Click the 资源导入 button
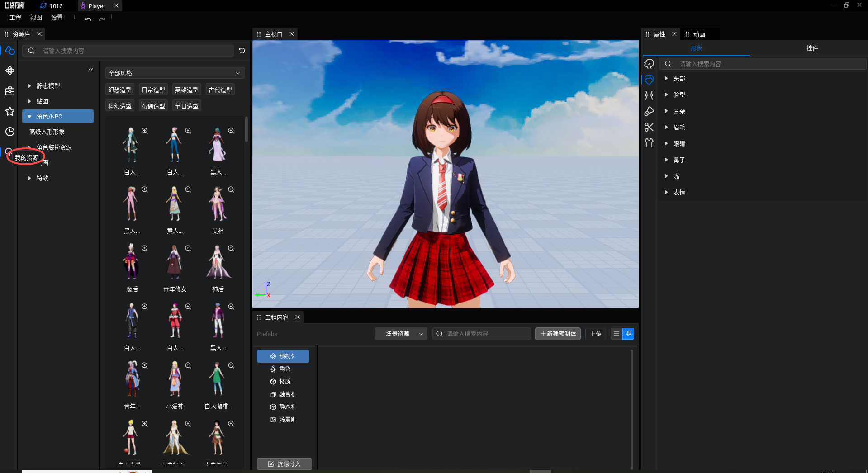Screen dimensions: 868x473 click(284, 464)
